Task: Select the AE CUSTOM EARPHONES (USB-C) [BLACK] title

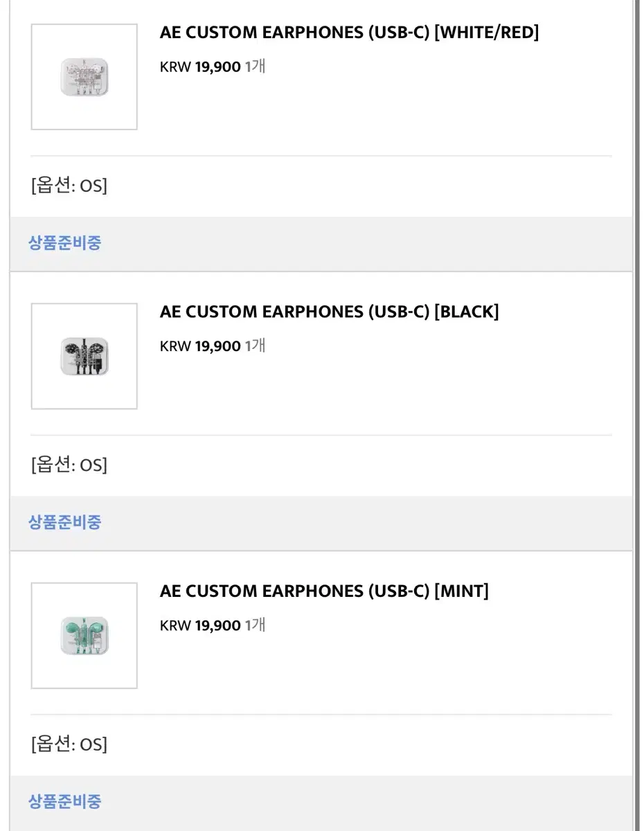Action: coord(330,312)
